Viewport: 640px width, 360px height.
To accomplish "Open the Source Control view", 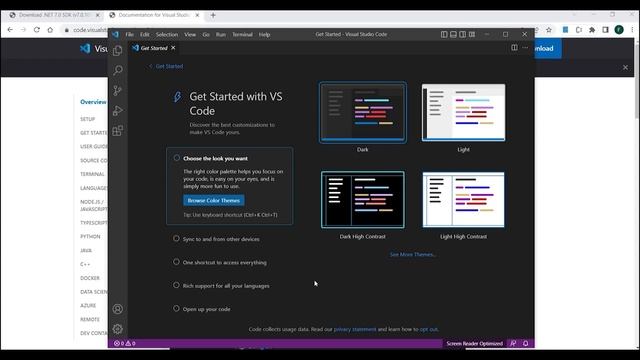I will click(x=118, y=90).
